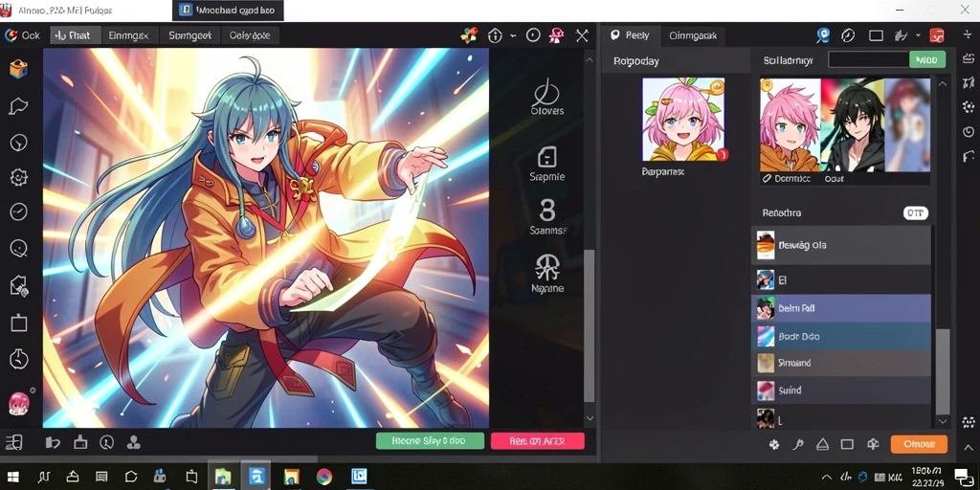The image size is (980, 490).
Task: Click the layer list vertical scrollbar handle
Action: [x=943, y=372]
